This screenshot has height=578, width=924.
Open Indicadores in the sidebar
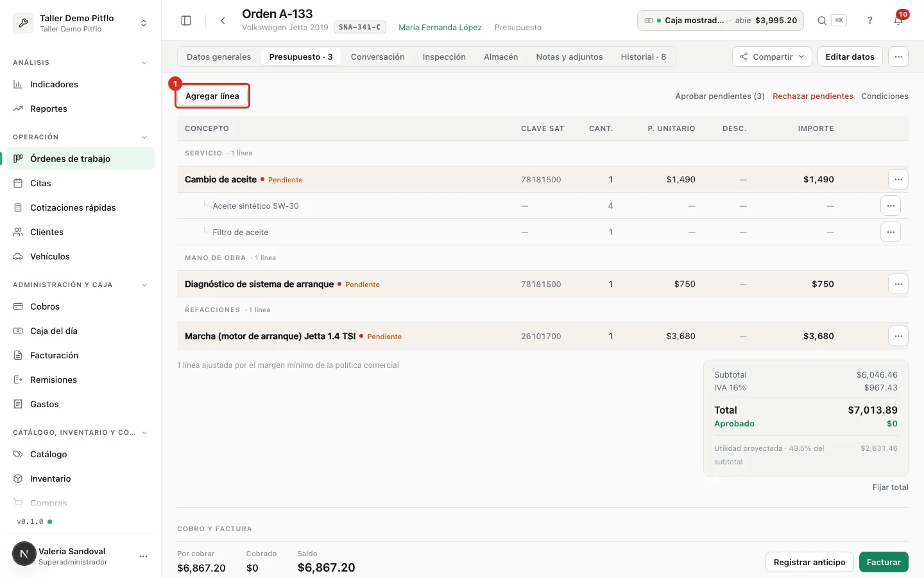[x=80, y=84]
